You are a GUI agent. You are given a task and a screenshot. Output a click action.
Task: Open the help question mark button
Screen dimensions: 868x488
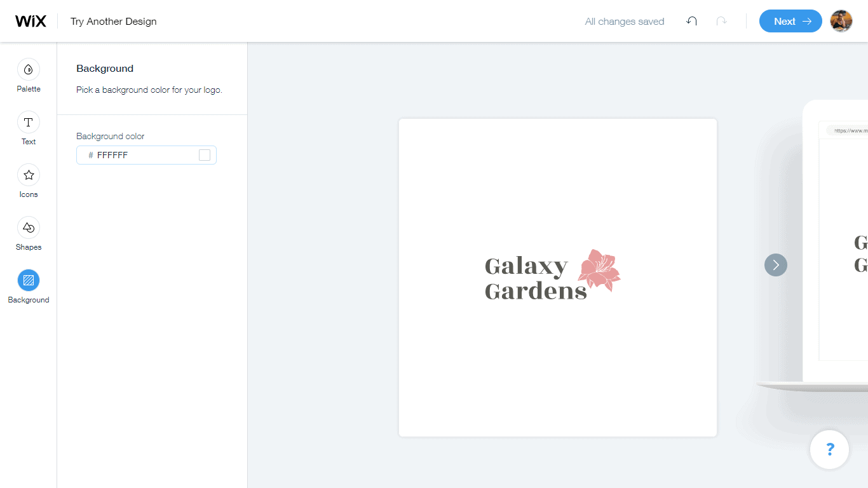830,449
